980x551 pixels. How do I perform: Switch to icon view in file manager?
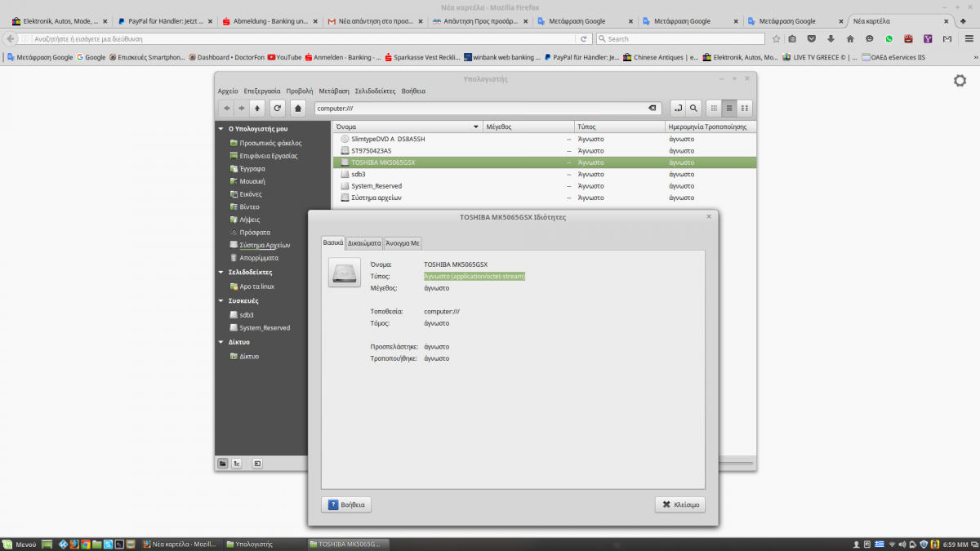tap(714, 108)
